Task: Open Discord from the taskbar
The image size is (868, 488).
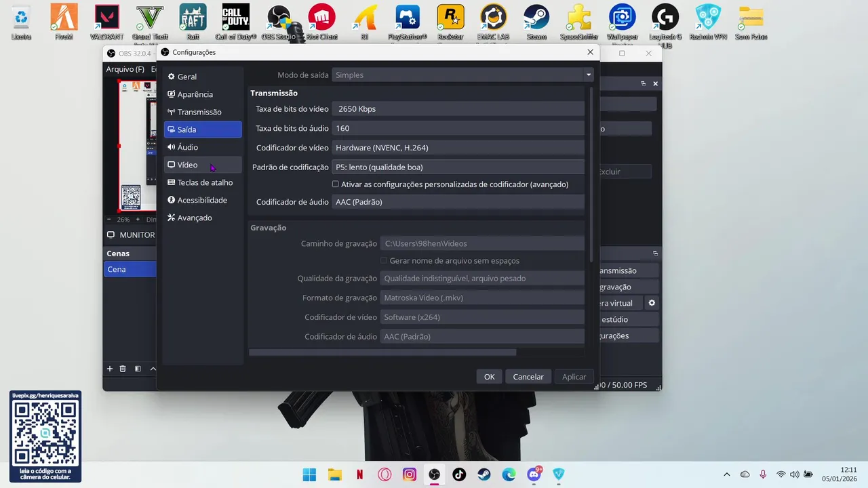Action: 534,474
